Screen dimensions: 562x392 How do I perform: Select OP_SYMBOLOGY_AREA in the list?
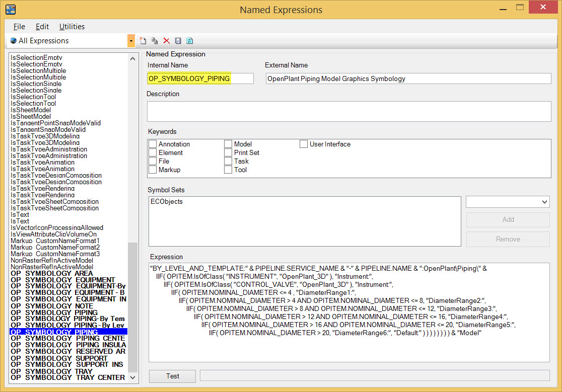click(51, 274)
